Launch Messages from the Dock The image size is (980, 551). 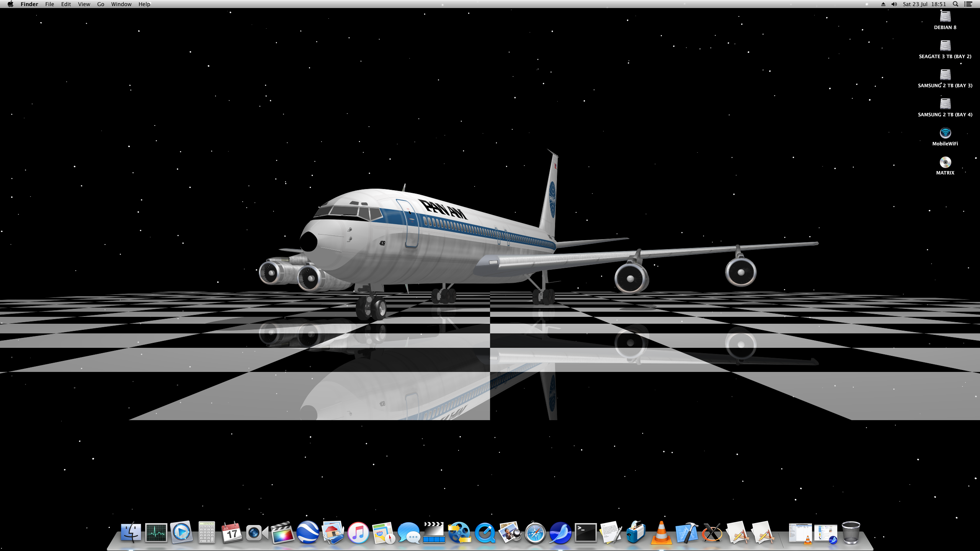coord(408,532)
